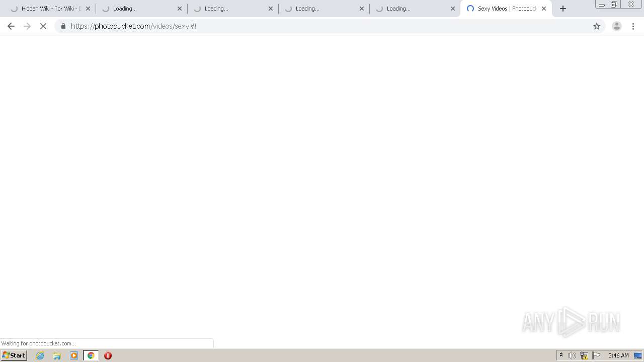
Task: Go back to previous page
Action: pyautogui.click(x=11, y=26)
